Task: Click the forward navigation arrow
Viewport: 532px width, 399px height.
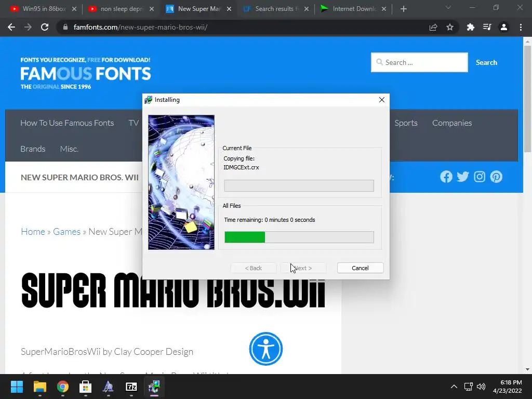Action: click(28, 27)
